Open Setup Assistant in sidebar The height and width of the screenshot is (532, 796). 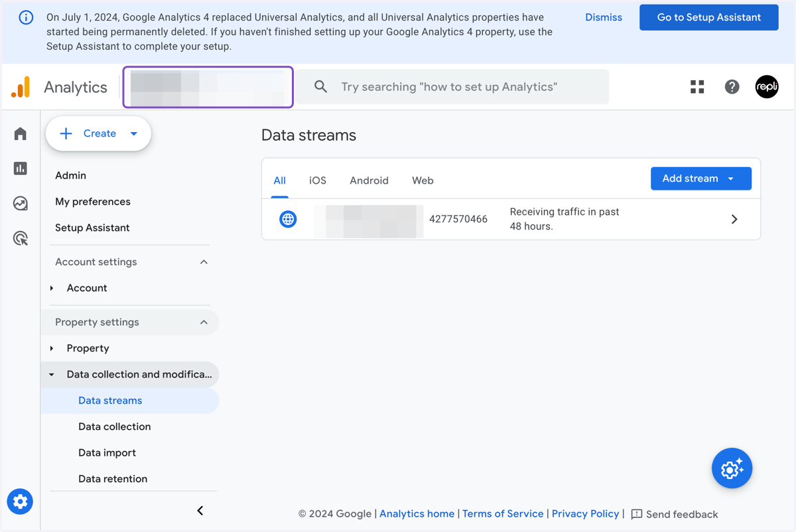coord(92,228)
